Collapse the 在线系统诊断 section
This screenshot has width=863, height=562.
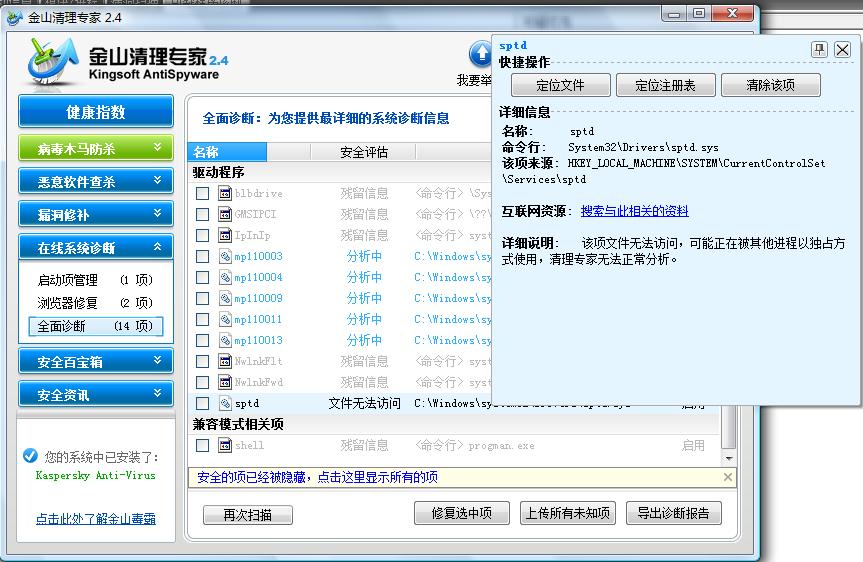(x=96, y=247)
